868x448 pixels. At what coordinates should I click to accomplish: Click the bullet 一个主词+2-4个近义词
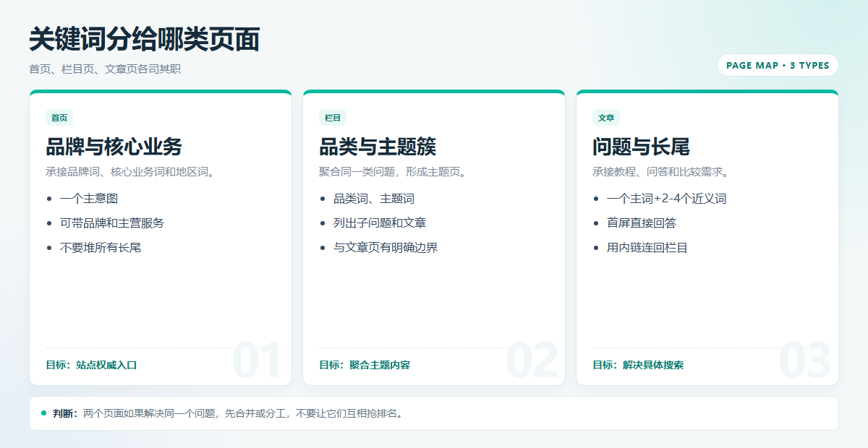coord(666,198)
